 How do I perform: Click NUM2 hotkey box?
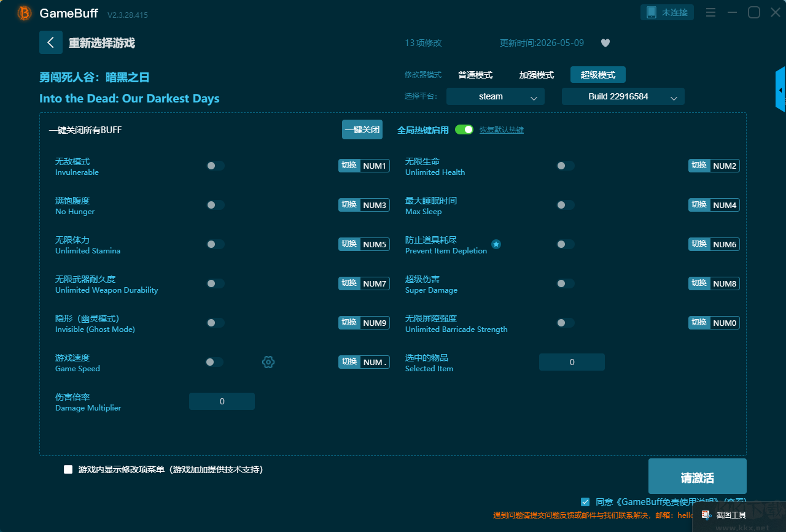coord(725,166)
